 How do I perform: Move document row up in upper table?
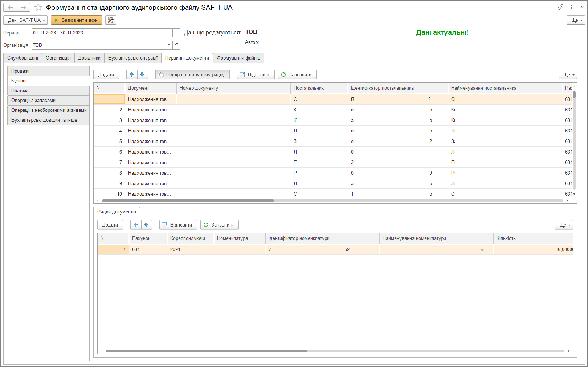(x=132, y=74)
